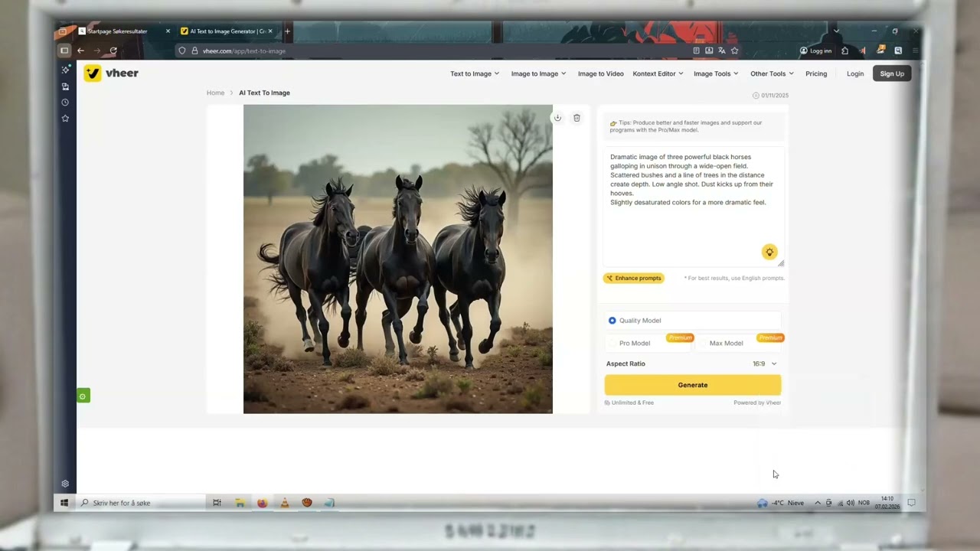The height and width of the screenshot is (551, 980).
Task: Click the Firefox icon on the taskbar
Action: 262,503
